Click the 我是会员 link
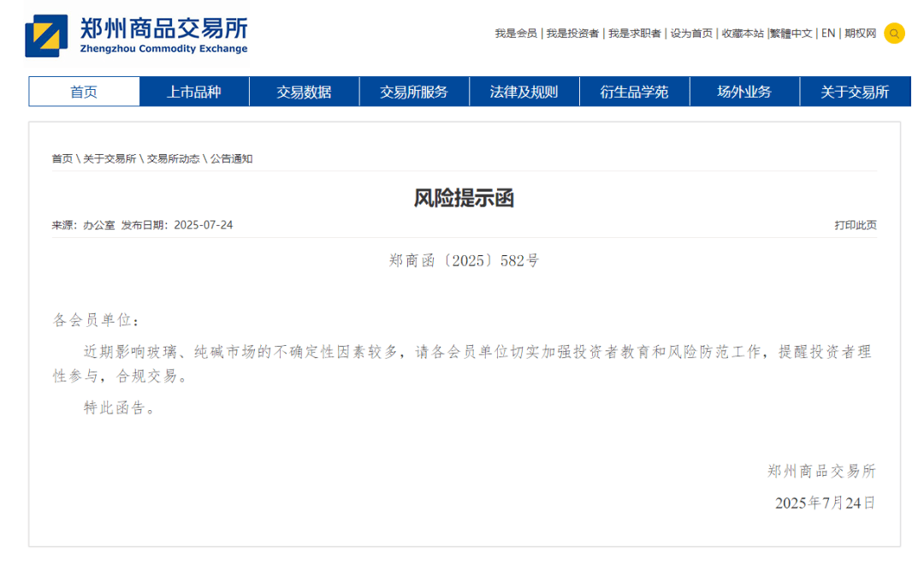This screenshot has height=577, width=924. (x=516, y=33)
